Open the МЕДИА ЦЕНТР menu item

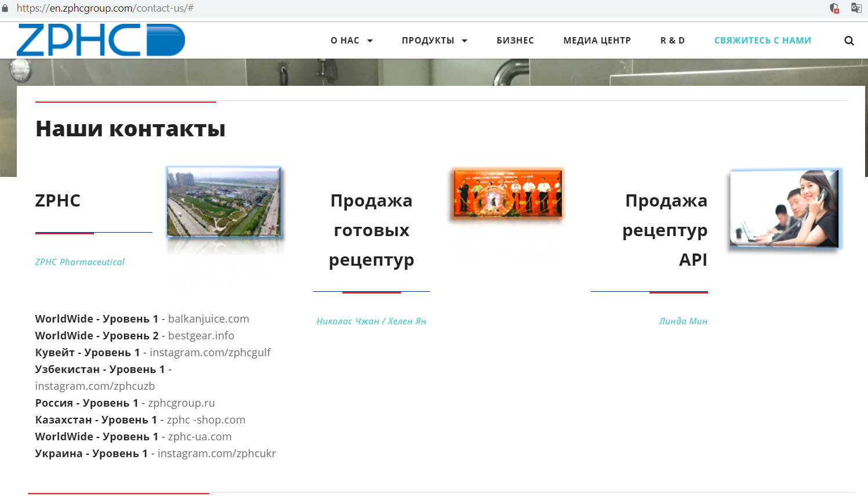(597, 40)
